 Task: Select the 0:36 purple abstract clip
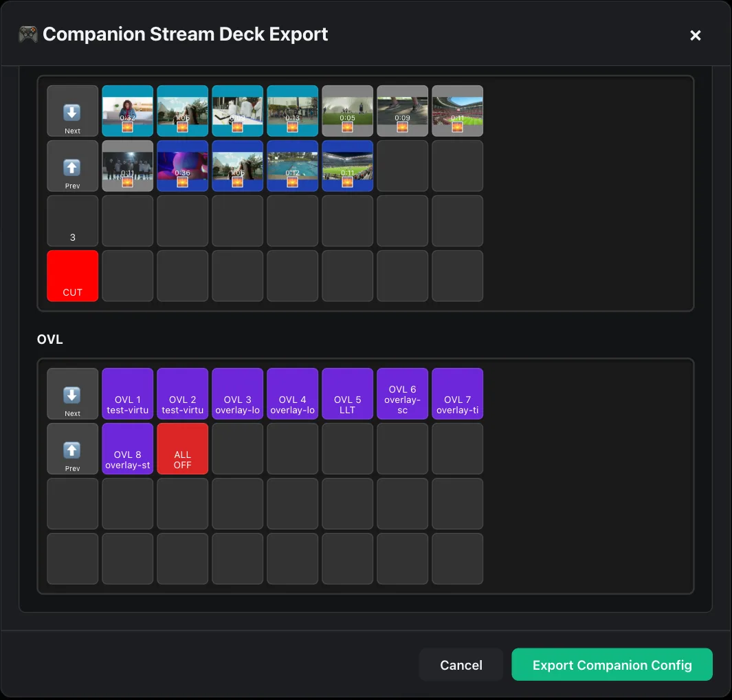pyautogui.click(x=183, y=166)
